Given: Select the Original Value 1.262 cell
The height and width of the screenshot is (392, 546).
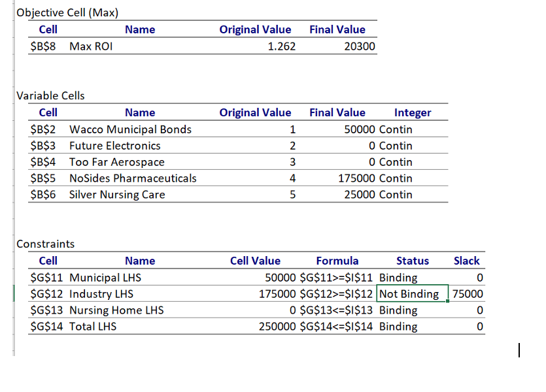Looking at the screenshot, I should click(281, 46).
